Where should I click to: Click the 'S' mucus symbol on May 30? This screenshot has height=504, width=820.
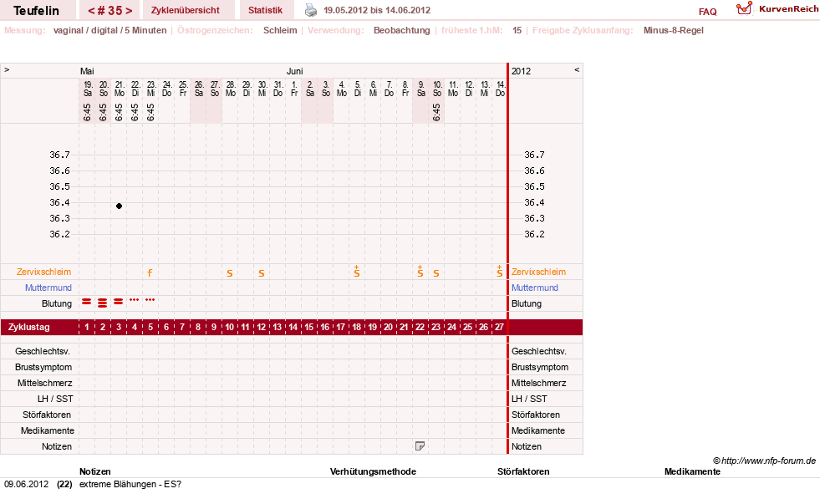click(x=262, y=273)
